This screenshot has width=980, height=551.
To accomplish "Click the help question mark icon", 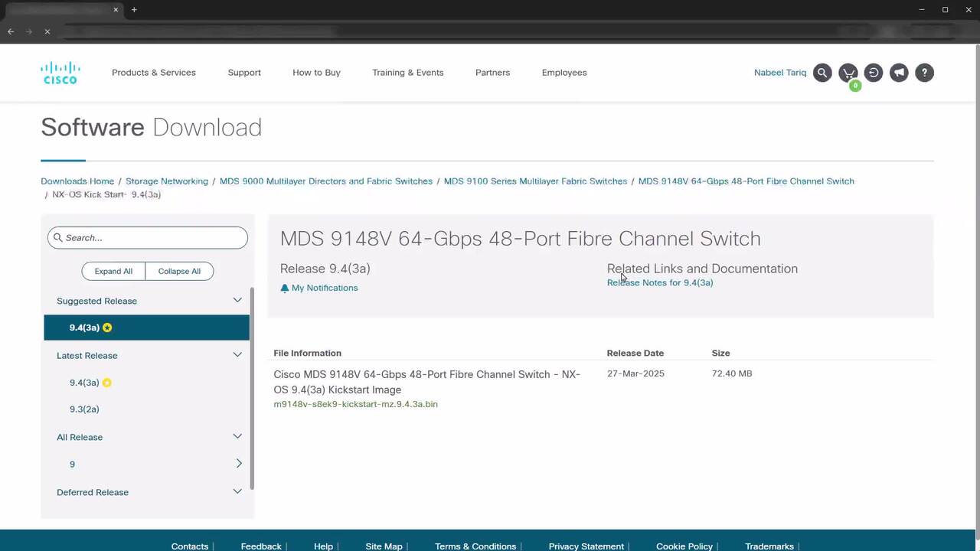I will pos(924,73).
